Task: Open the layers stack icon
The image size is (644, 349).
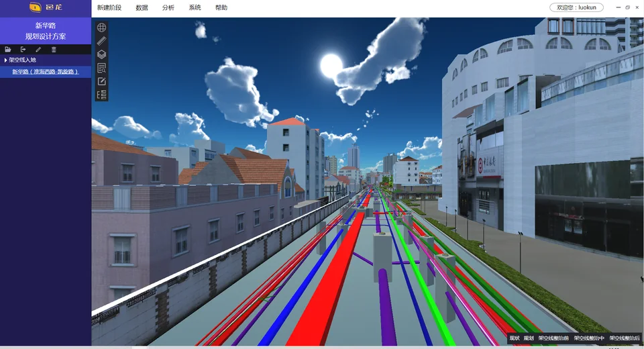Action: (101, 54)
